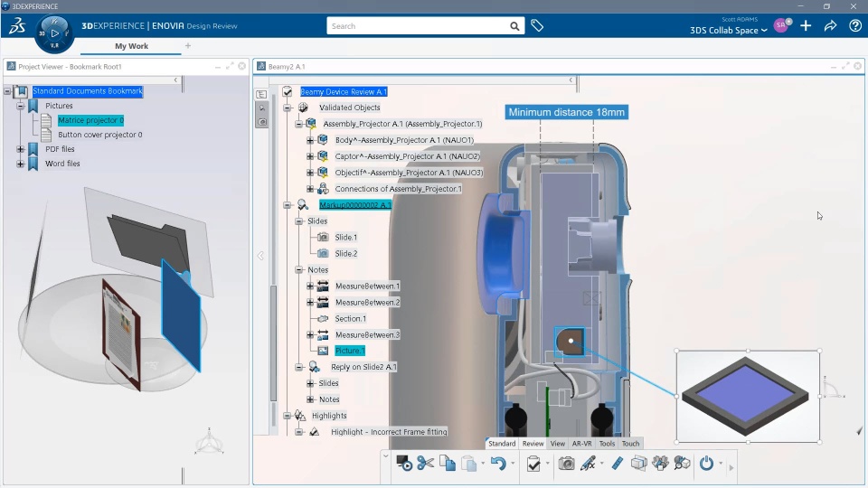Expand the PDF files folder
The height and width of the screenshot is (488, 868).
(21, 149)
